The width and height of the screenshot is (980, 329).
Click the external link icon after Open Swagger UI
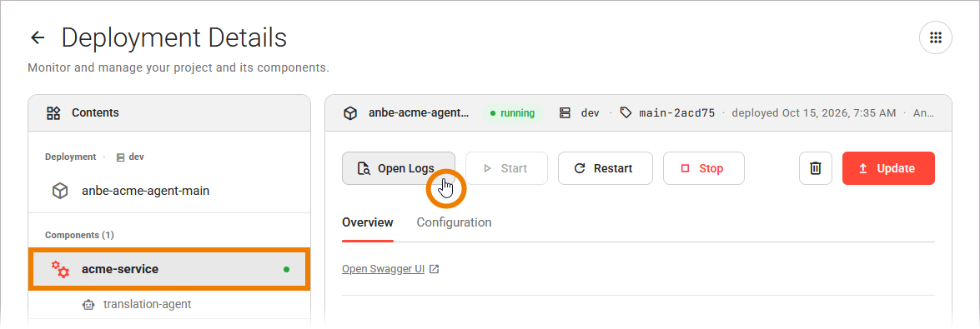click(435, 269)
